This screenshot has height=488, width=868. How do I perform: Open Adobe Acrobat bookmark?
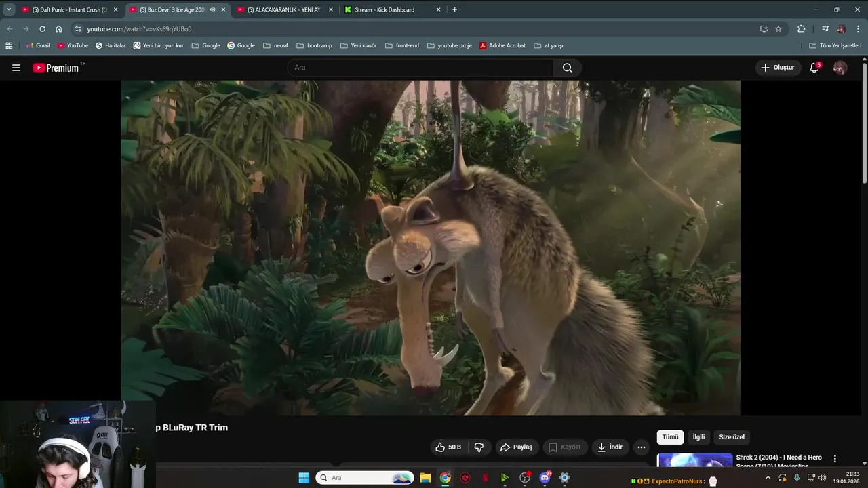tap(502, 45)
